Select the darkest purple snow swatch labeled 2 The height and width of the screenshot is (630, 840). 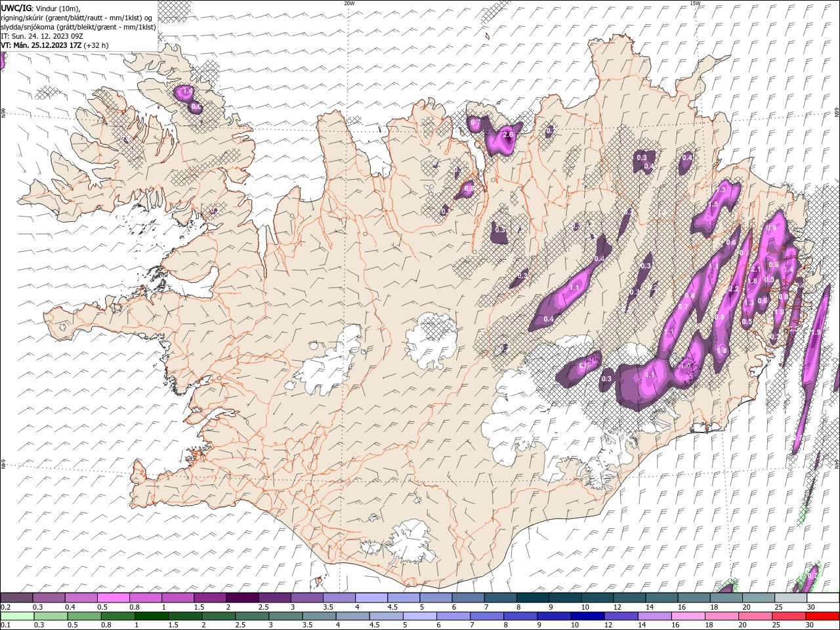[242, 598]
